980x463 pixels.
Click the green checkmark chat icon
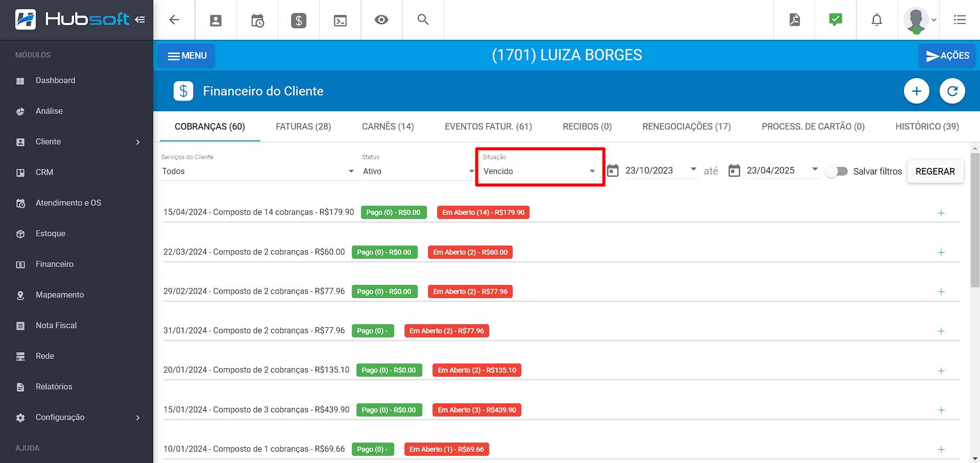(835, 20)
